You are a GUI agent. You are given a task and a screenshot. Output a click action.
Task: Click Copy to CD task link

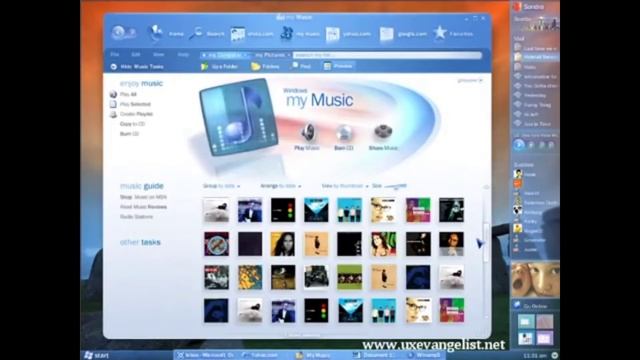point(132,124)
